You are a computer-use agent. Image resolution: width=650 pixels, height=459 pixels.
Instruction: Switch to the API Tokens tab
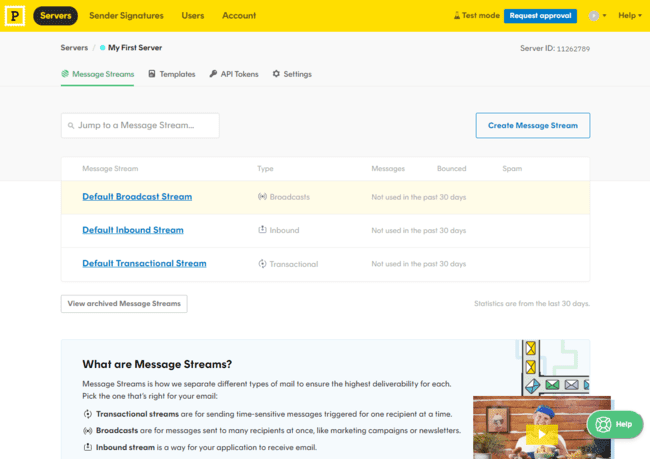coord(234,74)
